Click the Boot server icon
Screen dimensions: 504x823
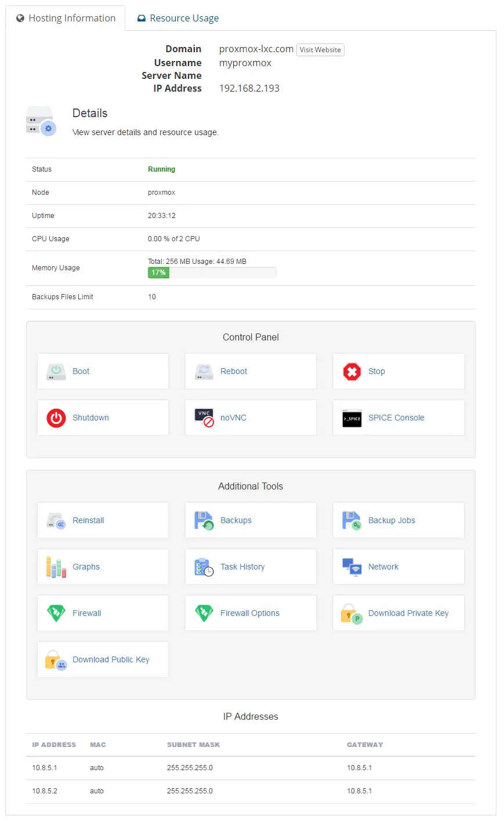coord(56,371)
